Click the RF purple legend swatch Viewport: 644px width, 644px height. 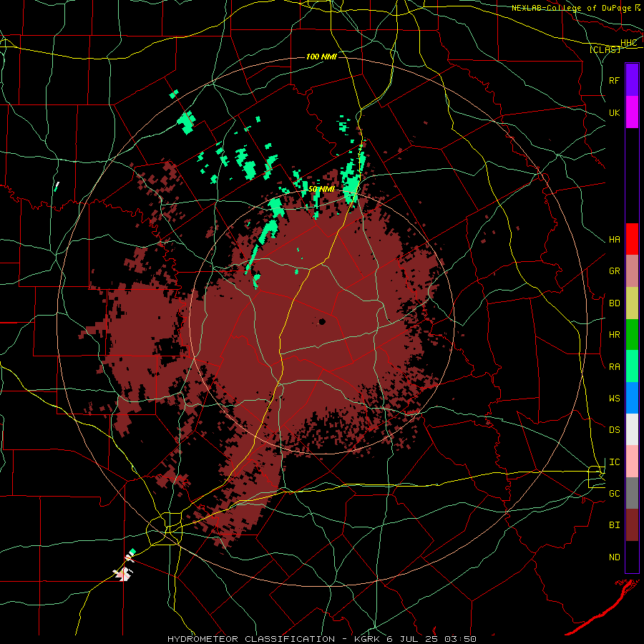click(632, 80)
